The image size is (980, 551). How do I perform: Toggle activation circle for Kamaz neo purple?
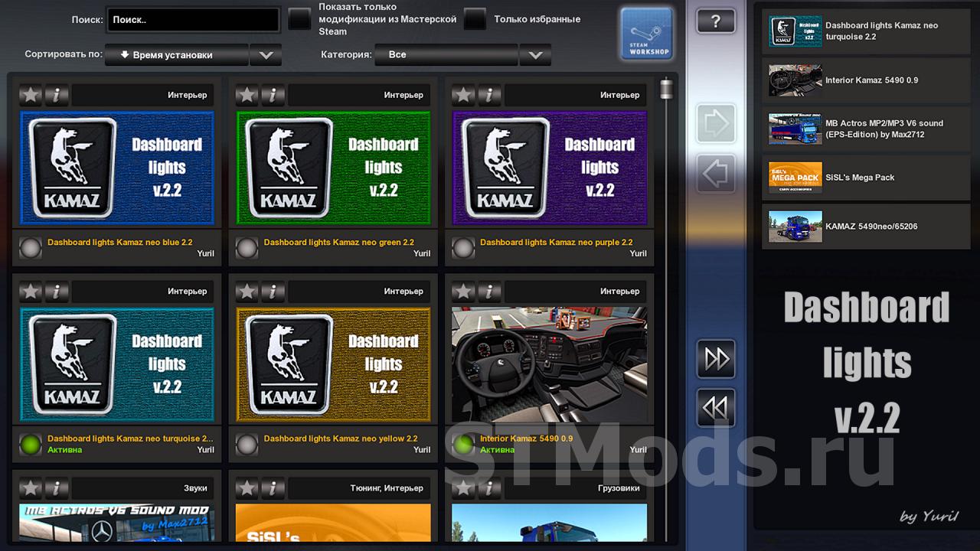(x=463, y=248)
